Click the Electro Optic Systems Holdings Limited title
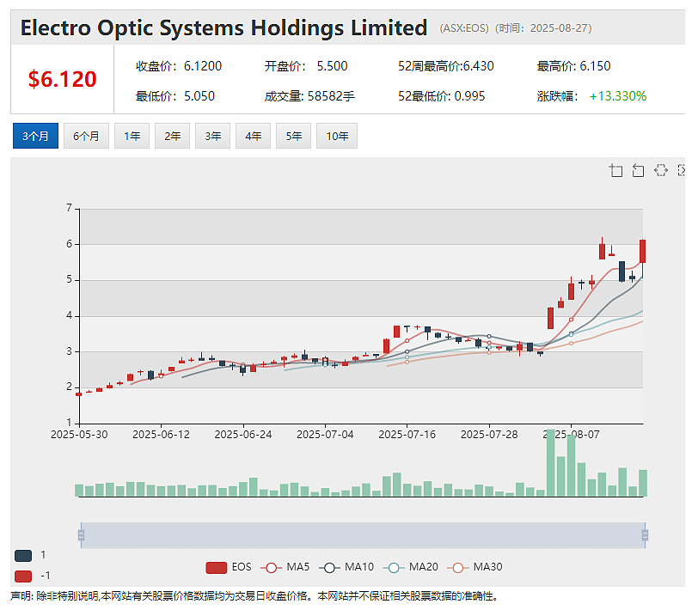 [223, 27]
